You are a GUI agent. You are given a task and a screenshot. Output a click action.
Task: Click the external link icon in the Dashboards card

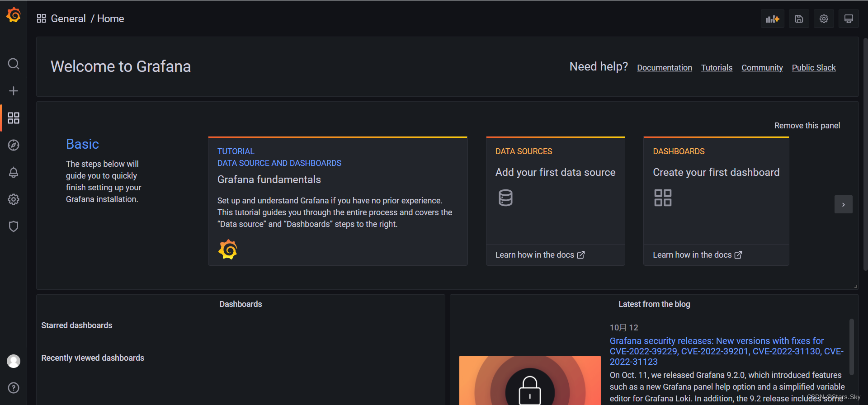click(738, 255)
